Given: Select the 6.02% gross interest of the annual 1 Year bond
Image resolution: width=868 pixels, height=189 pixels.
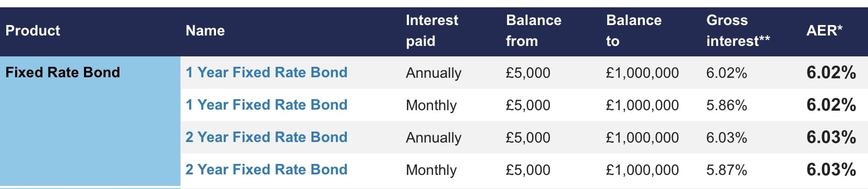Looking at the screenshot, I should point(727,73).
